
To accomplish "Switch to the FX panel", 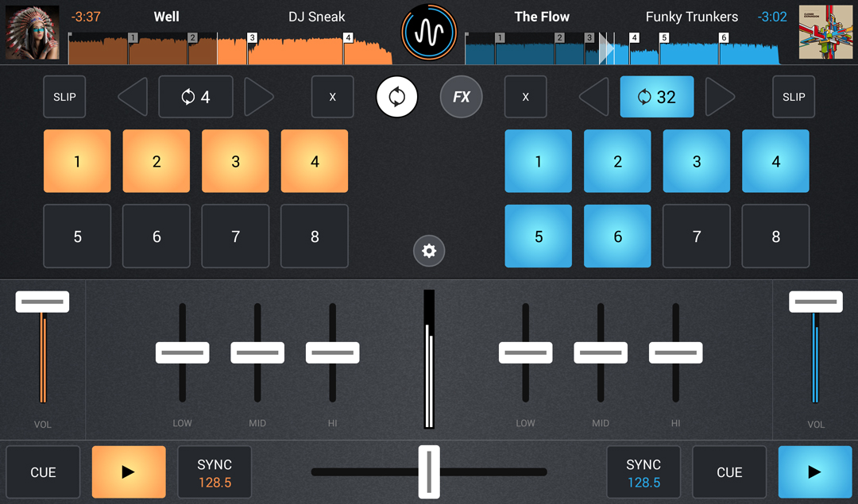I will [x=462, y=97].
